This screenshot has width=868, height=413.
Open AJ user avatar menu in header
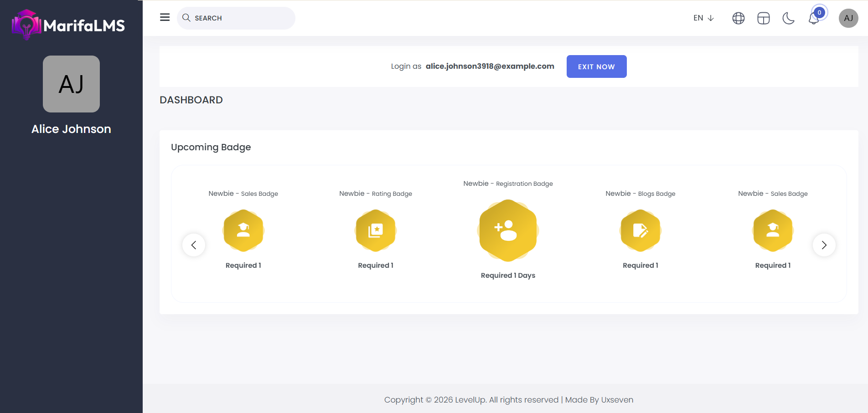848,18
